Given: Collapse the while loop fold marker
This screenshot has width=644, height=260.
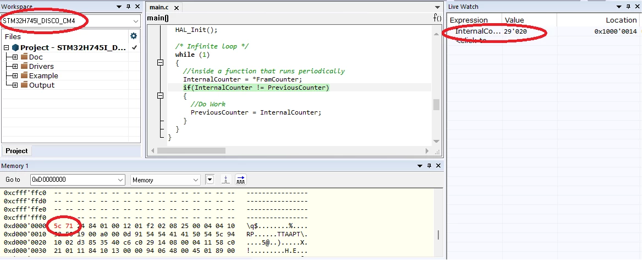Looking at the screenshot, I should 160,63.
